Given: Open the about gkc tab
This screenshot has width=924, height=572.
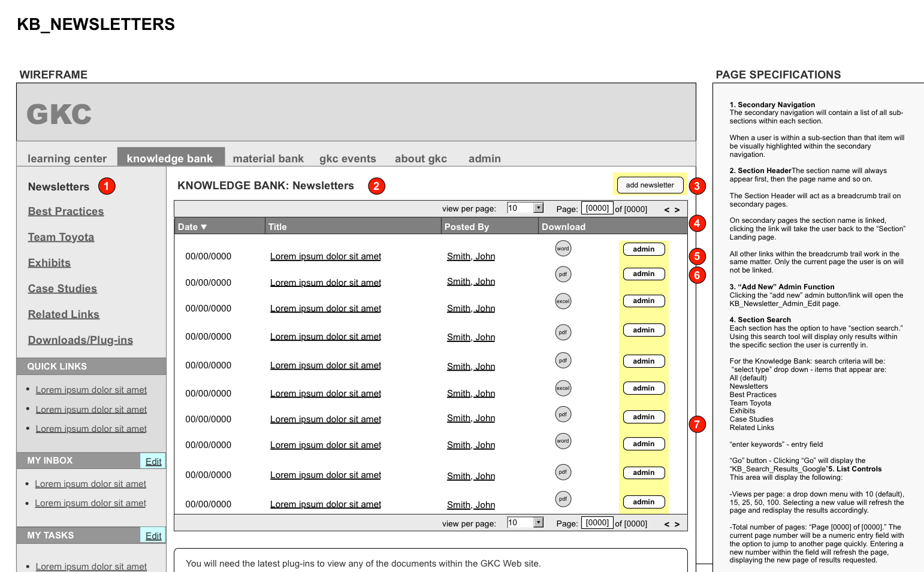Looking at the screenshot, I should pyautogui.click(x=421, y=159).
